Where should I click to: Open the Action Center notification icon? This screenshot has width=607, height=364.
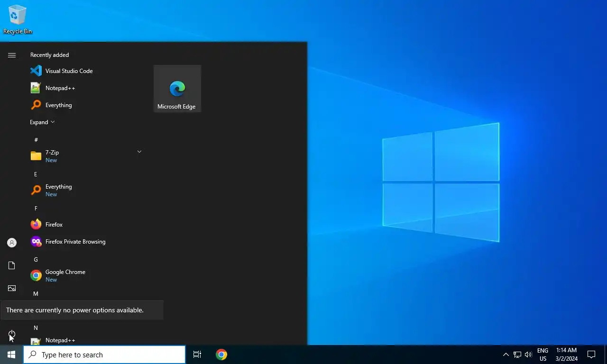click(x=591, y=355)
